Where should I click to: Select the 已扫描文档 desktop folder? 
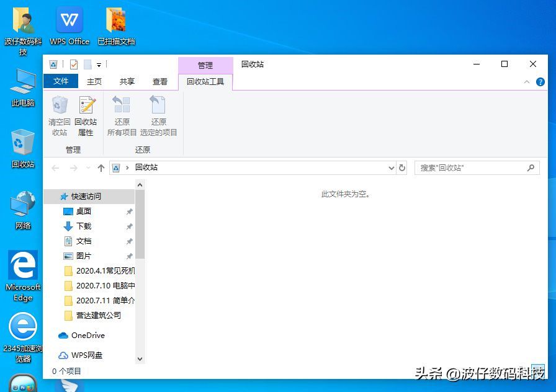click(116, 27)
